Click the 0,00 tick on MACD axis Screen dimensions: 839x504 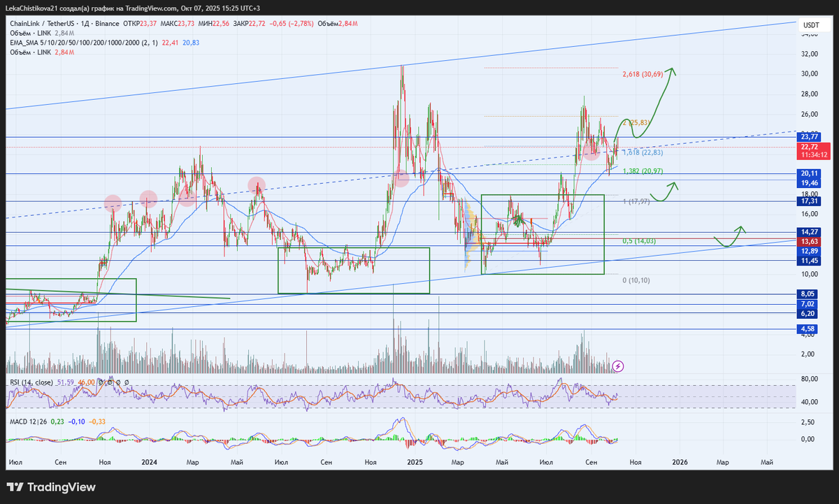tap(808, 439)
